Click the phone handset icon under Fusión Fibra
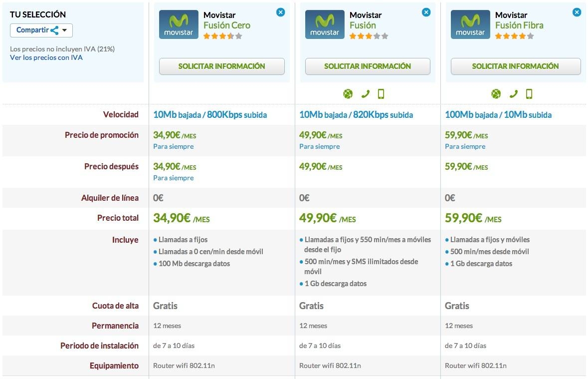Viewport: 588px width, 379px height. coord(513,94)
